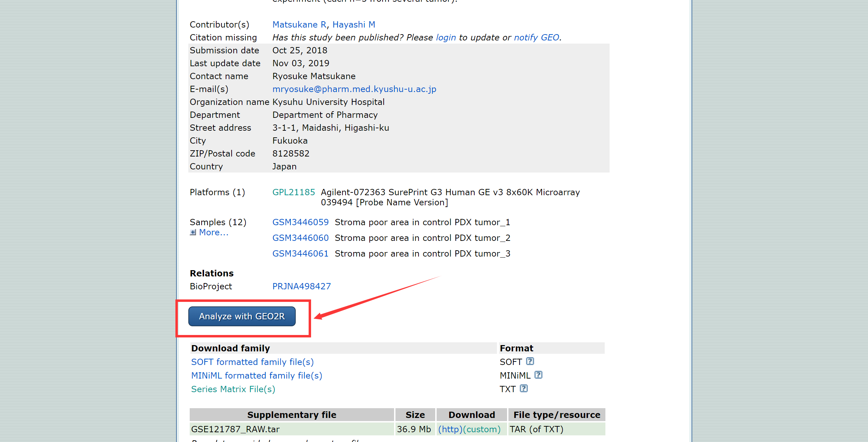
Task: Click 'Stroma poor area in control PDX tumor_2'
Action: [x=422, y=238]
